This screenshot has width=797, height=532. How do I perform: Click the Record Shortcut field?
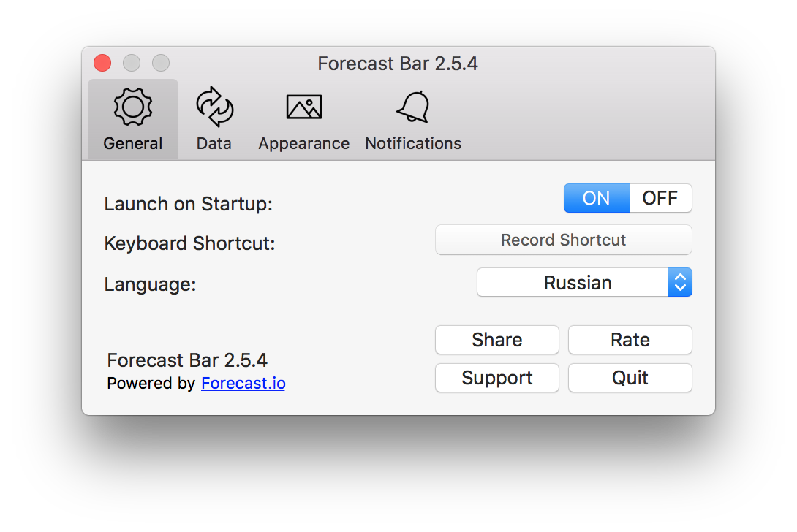tap(563, 240)
